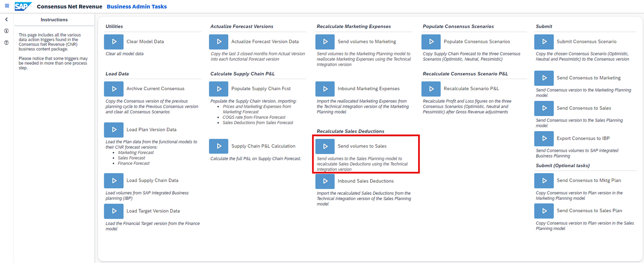Image resolution: width=644 pixels, height=263 pixels.
Task: Run the Actualize Forecast Version Data trigger
Action: click(219, 42)
